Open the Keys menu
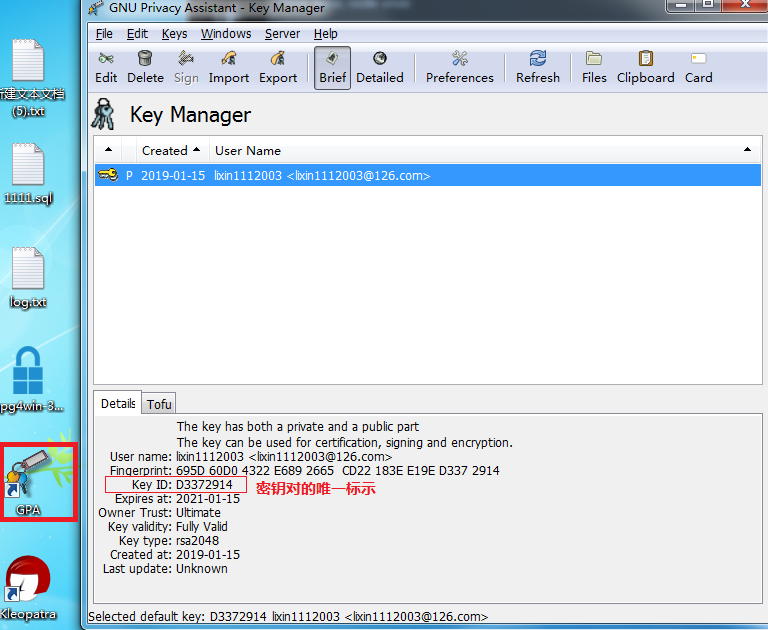The width and height of the screenshot is (768, 630). 174,34
